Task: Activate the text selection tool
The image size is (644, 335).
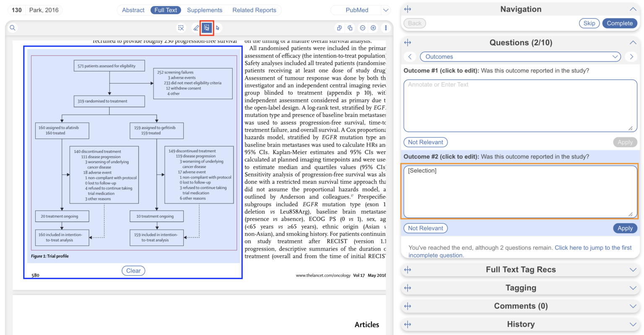Action: tap(207, 28)
